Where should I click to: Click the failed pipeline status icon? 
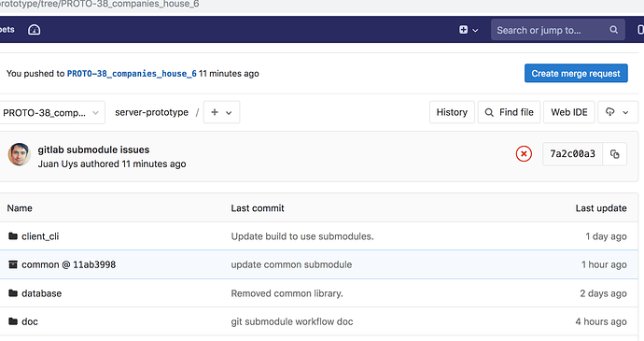tap(524, 154)
